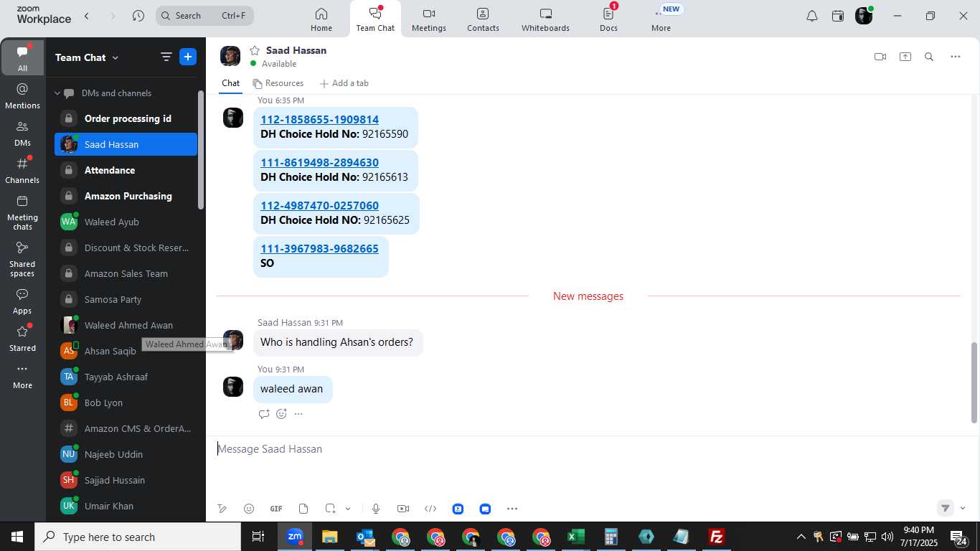Switch to the Contacts tab
This screenshot has height=551, width=980.
pos(483,19)
